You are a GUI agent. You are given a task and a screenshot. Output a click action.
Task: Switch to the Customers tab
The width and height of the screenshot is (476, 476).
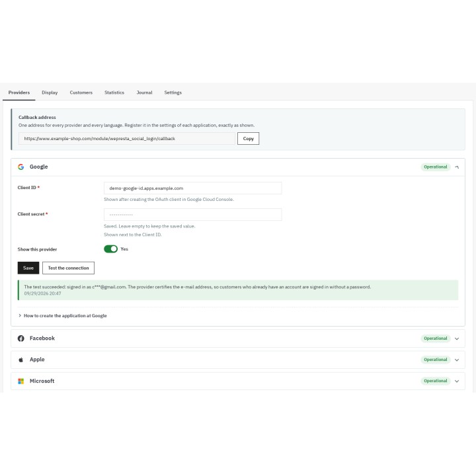[81, 93]
